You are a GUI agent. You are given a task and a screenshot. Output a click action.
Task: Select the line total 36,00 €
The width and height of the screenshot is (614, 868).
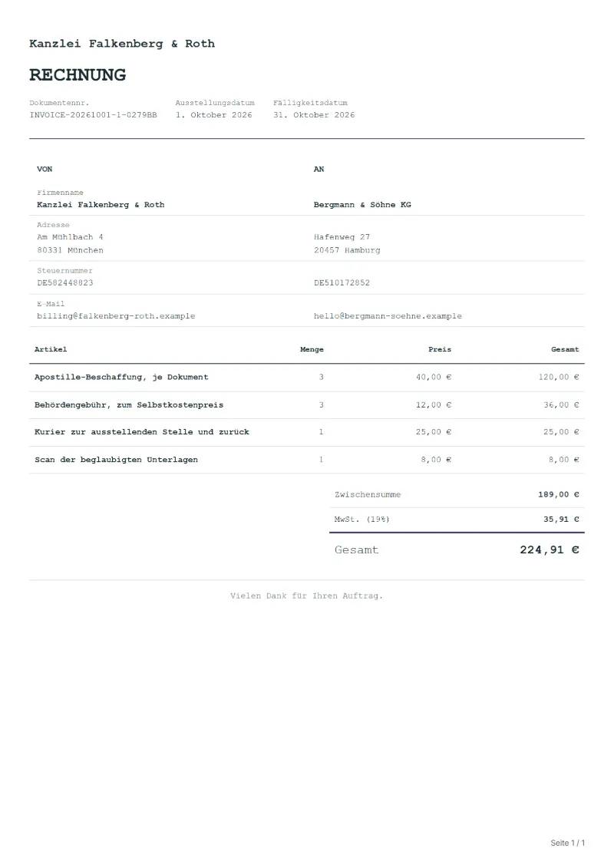coord(561,405)
